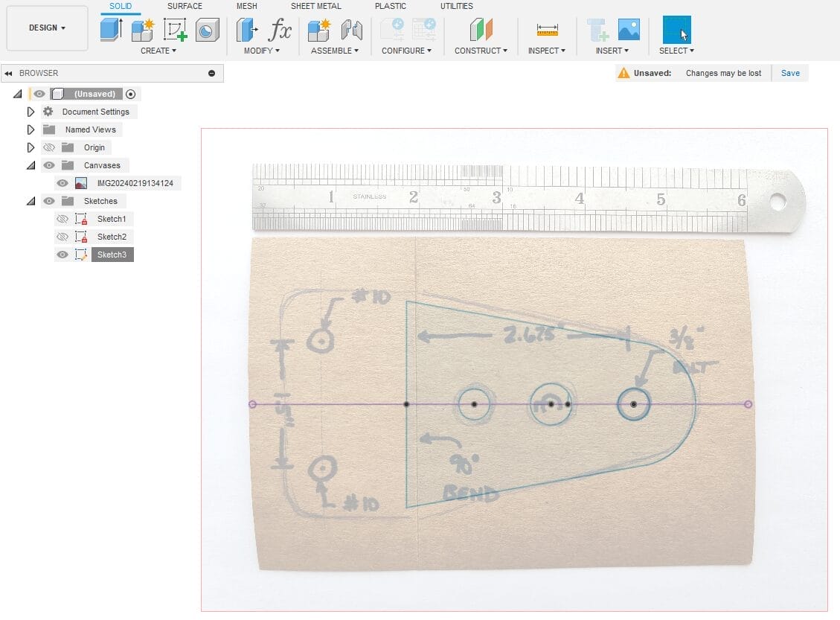The image size is (840, 620).
Task: Hide Sketch3 using its eye icon
Action: pos(62,255)
